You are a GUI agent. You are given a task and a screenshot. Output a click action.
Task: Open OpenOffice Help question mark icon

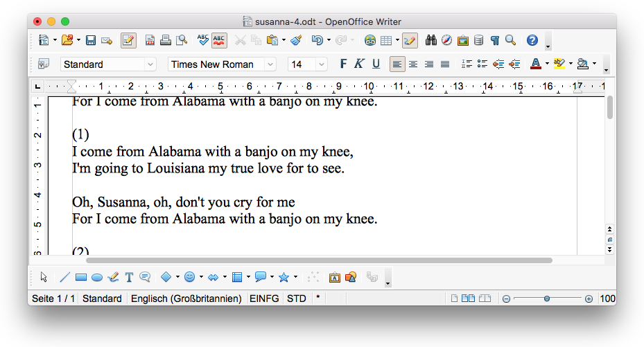pyautogui.click(x=532, y=40)
